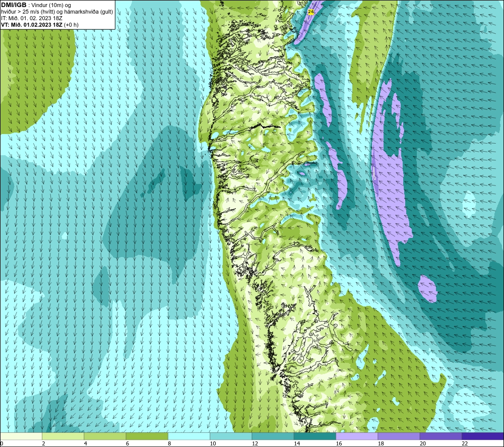Click the dark purple legend swatch above 22
Image resolution: width=504 pixels, height=447 pixels.
pyautogui.click(x=483, y=436)
